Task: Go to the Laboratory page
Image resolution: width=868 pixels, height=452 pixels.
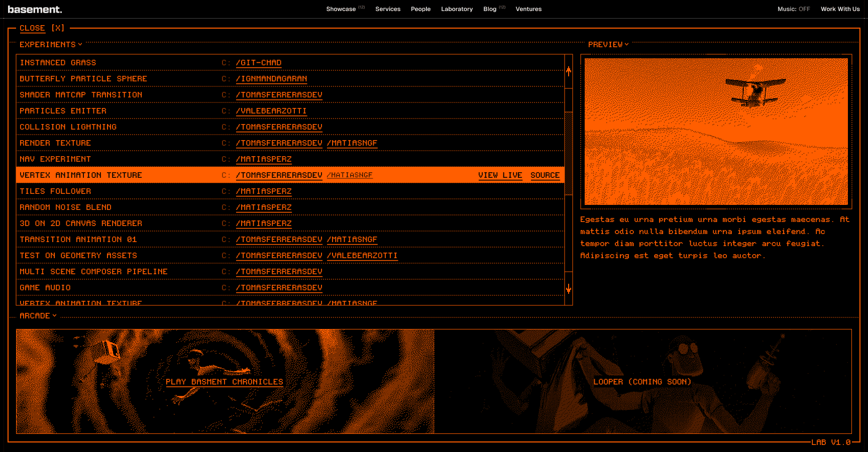Action: point(457,9)
